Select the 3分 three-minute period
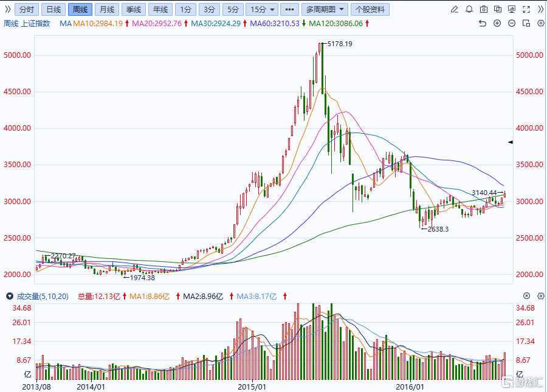This screenshot has height=392, width=547. [x=209, y=9]
